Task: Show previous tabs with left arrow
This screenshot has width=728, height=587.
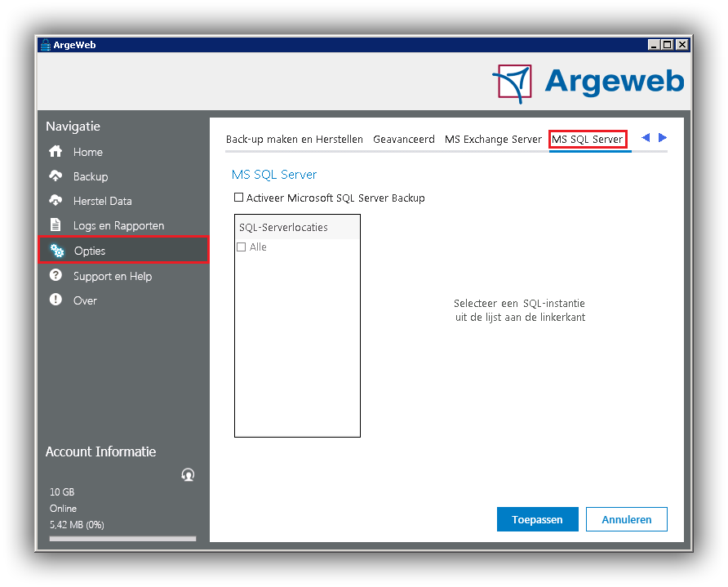Action: click(x=646, y=137)
